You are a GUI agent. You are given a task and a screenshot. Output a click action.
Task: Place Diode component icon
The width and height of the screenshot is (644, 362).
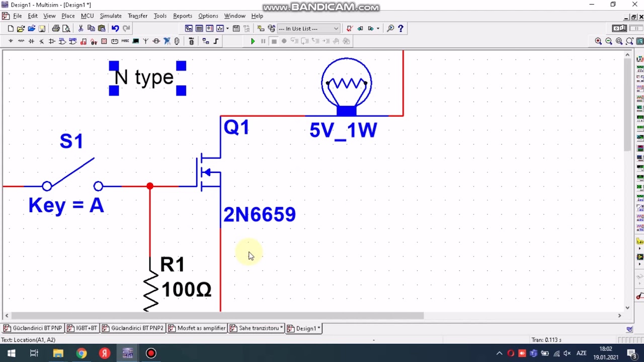point(31,41)
